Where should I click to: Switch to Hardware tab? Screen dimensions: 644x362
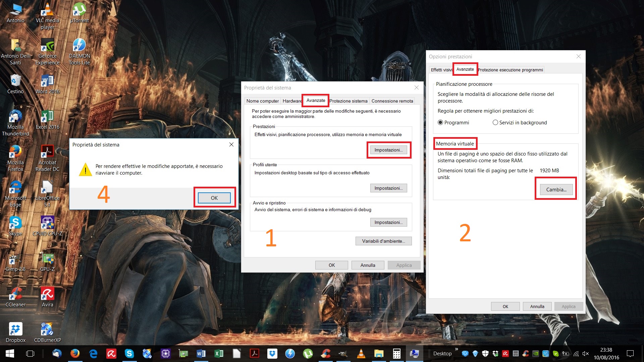[292, 101]
